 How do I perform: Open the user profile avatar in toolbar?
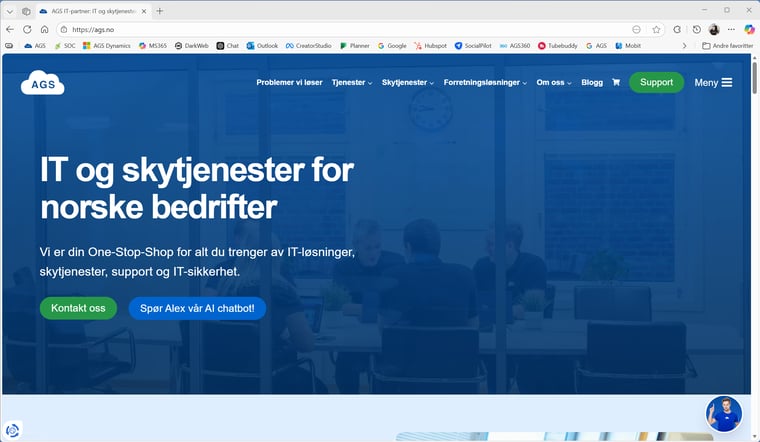pyautogui.click(x=714, y=30)
